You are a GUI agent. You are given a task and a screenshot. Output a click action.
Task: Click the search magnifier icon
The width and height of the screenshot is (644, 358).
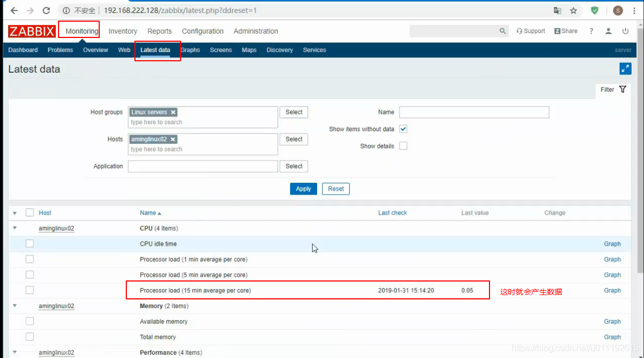tap(503, 31)
